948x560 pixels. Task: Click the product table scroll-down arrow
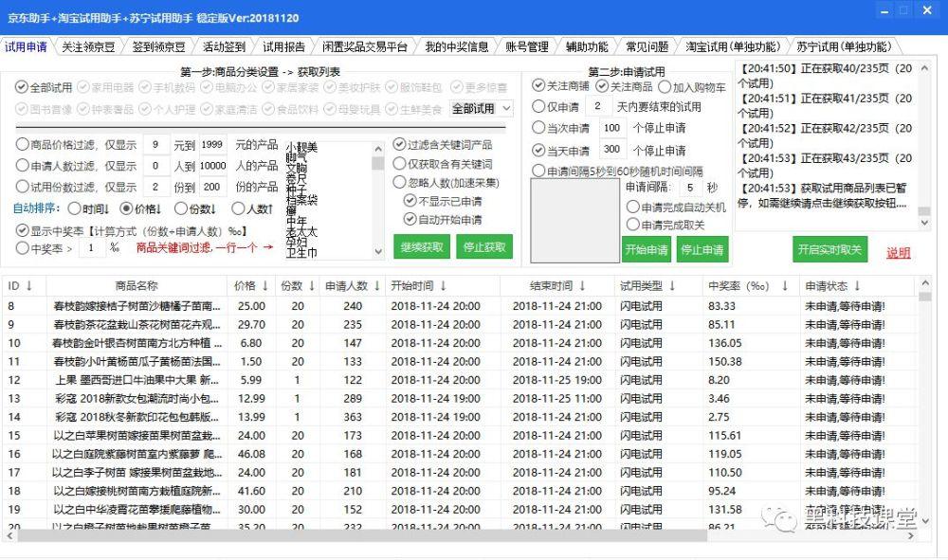click(x=924, y=520)
